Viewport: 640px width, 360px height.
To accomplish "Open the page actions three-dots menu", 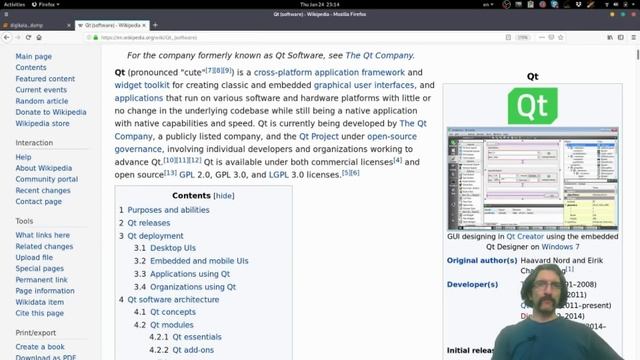I will click(x=541, y=37).
